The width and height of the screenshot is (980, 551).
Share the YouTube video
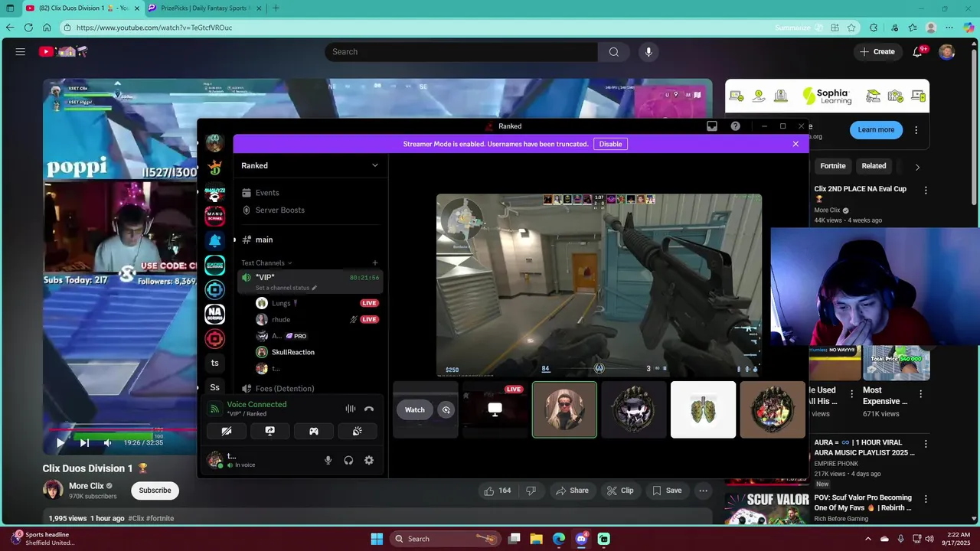point(572,491)
